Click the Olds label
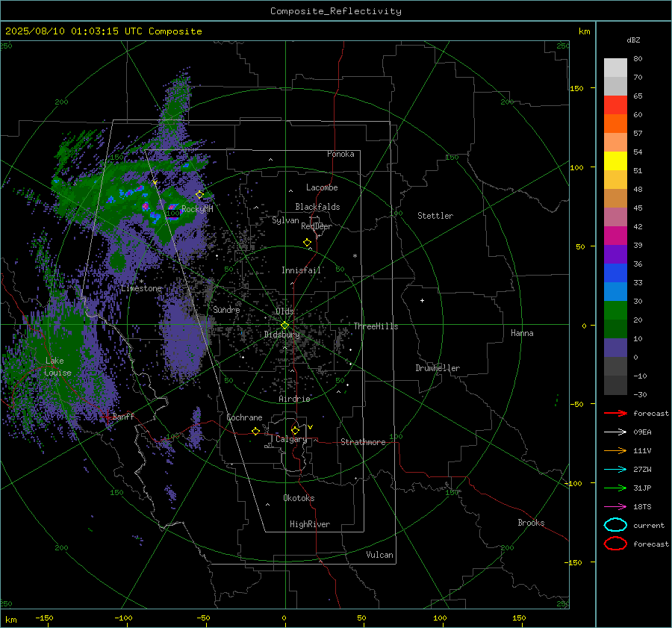Screen dimensions: 672x628 284,311
